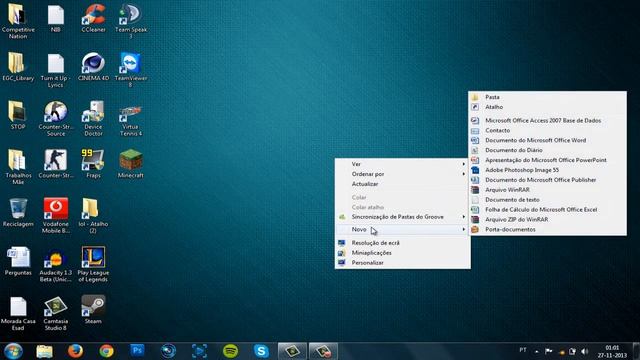640x360 pixels.
Task: Create new Adobe Photoshop Image
Action: click(547, 170)
